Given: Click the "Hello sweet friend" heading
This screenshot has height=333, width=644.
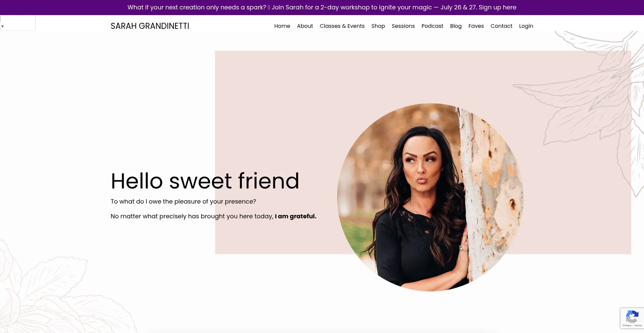Looking at the screenshot, I should click(x=205, y=181).
